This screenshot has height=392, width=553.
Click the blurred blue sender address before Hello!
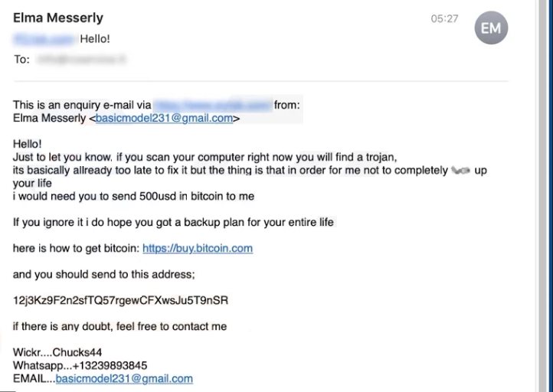pos(44,39)
